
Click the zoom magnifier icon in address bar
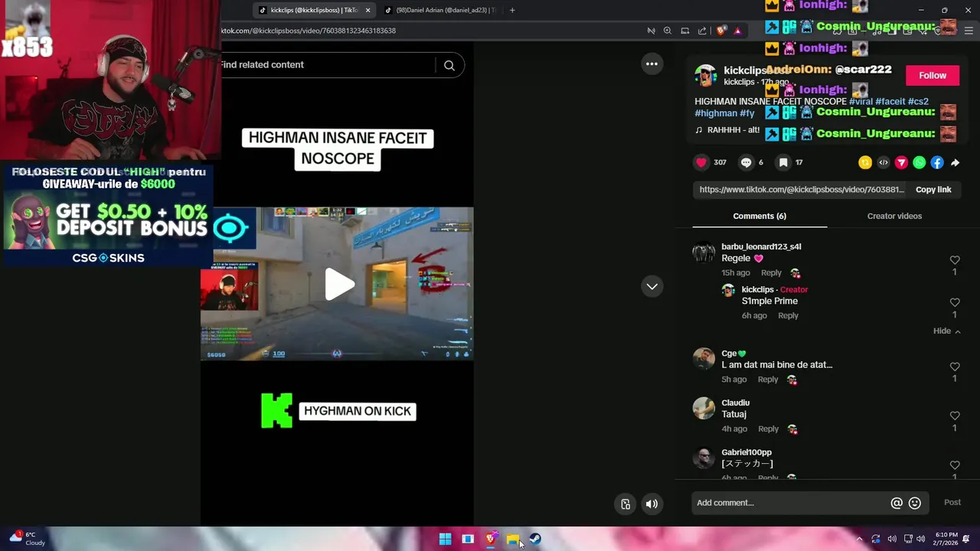pos(668,31)
